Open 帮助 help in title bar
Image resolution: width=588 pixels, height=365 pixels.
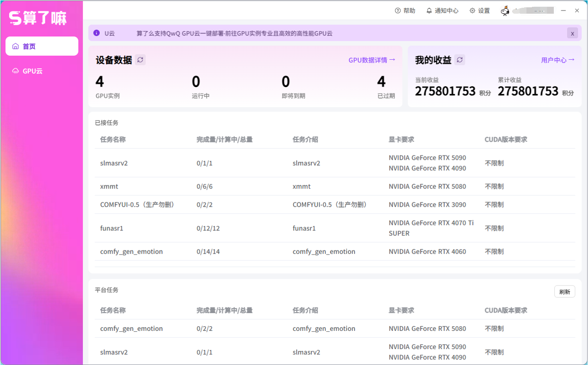pos(405,10)
